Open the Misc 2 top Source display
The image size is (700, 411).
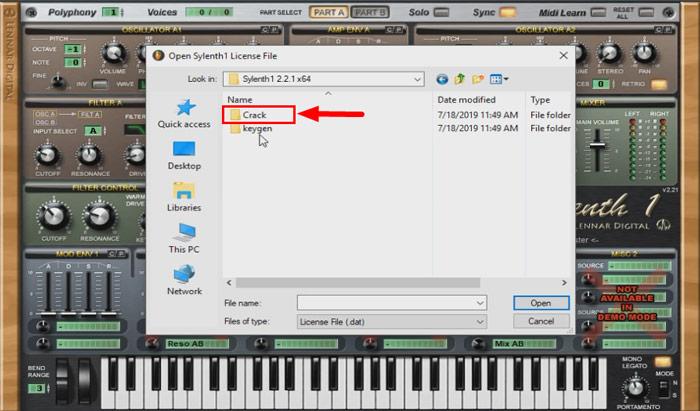coord(639,266)
